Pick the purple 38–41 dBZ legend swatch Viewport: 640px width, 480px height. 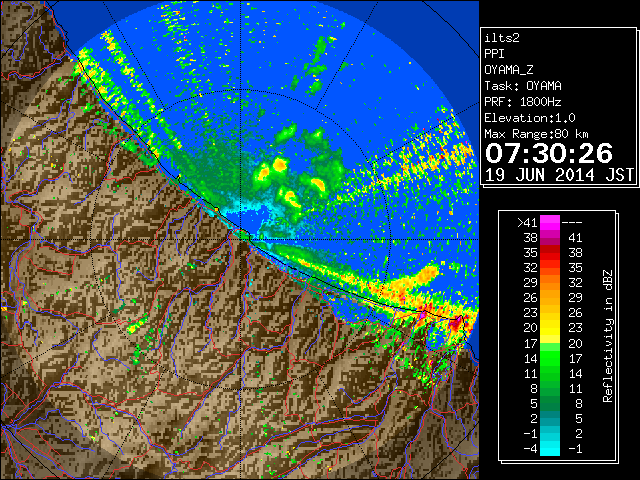click(550, 238)
